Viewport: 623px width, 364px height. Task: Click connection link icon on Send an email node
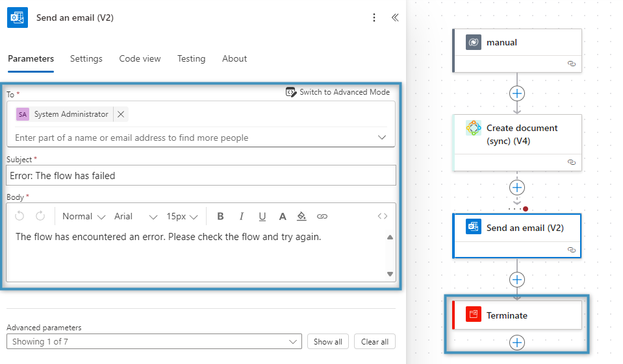[x=571, y=250]
